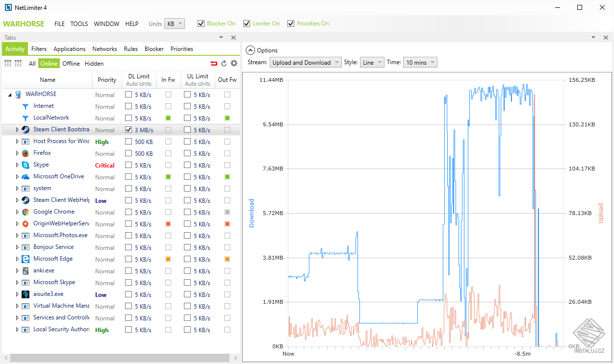The width and height of the screenshot is (614, 364).
Task: Click the aisuite3.exe icon
Action: (x=26, y=294)
